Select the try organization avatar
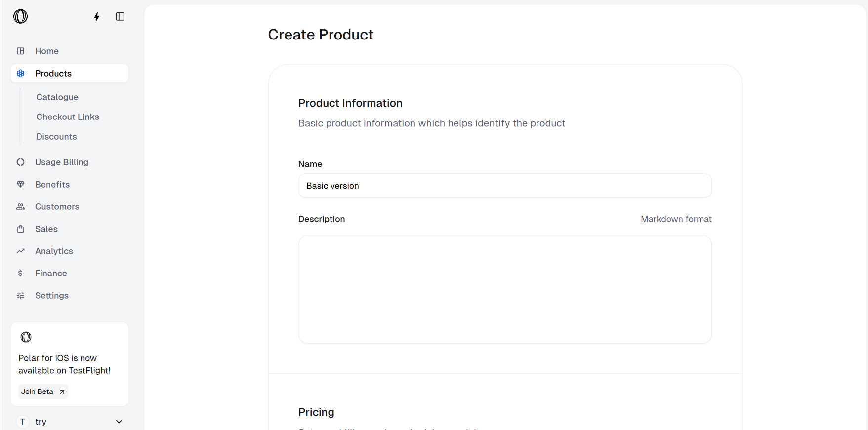The width and height of the screenshot is (868, 430). coord(23,422)
